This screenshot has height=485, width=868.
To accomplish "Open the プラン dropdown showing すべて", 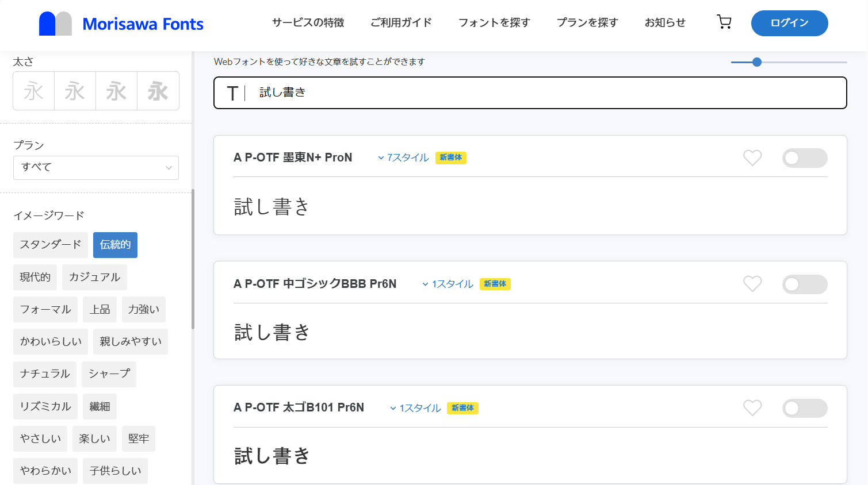I will pos(95,167).
